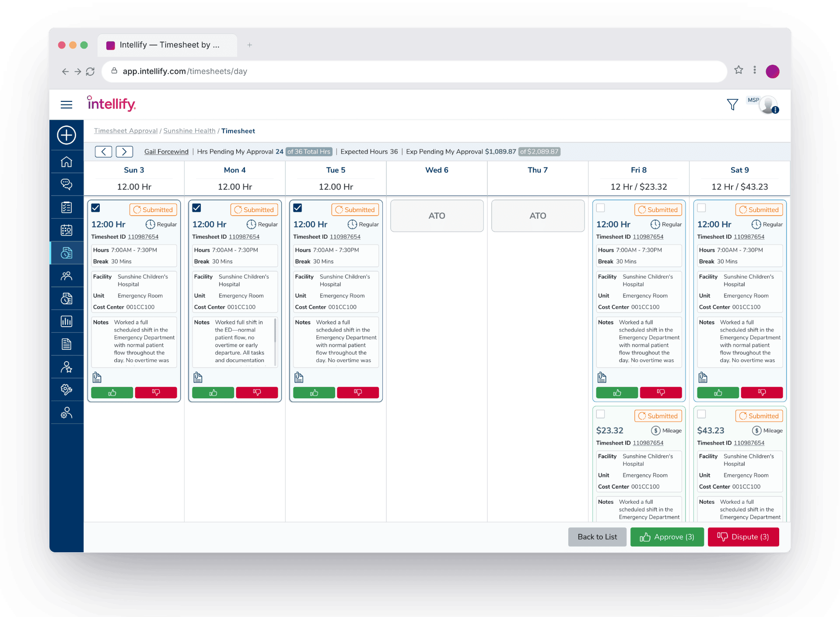Open a new browser tab
The width and height of the screenshot is (840, 617).
[x=249, y=45]
